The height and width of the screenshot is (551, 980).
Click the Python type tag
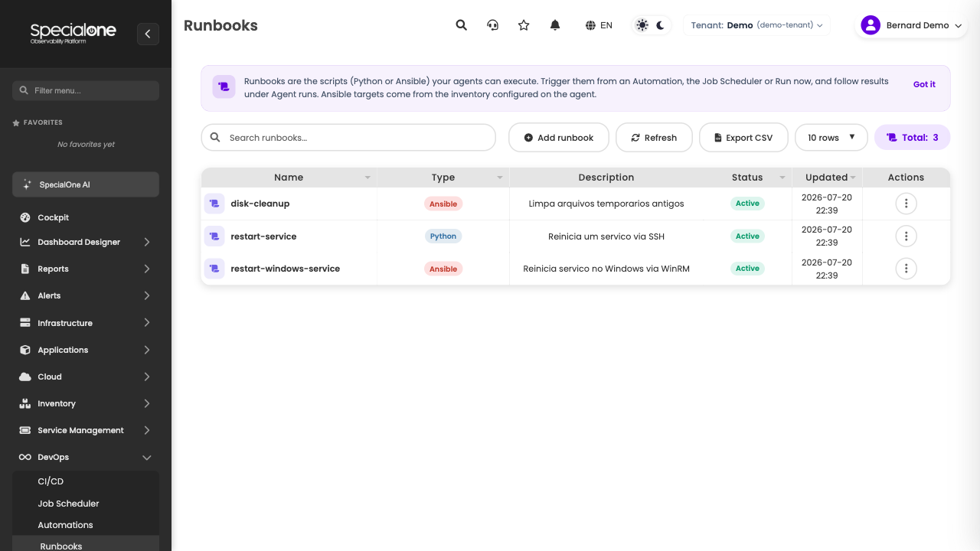coord(443,236)
